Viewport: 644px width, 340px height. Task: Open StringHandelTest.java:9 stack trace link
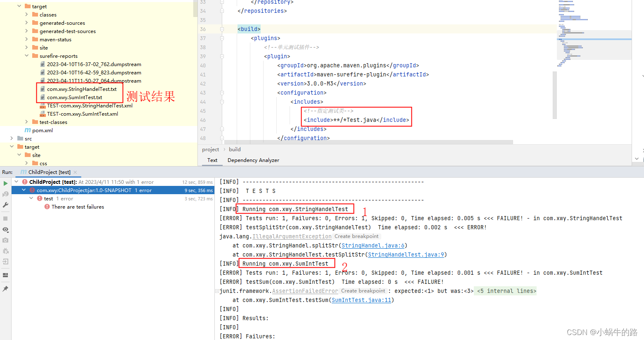point(406,254)
